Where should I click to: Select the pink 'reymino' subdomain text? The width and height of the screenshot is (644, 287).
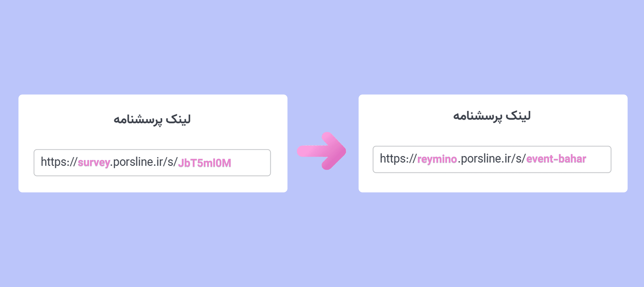437,159
